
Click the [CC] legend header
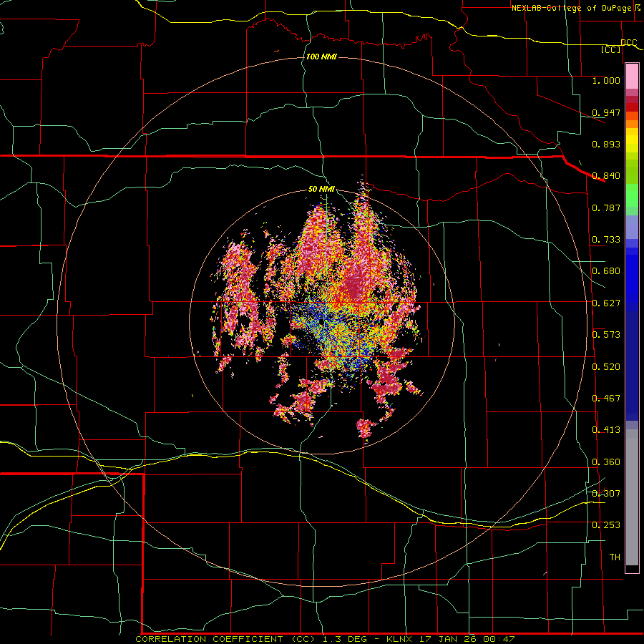tap(611, 49)
